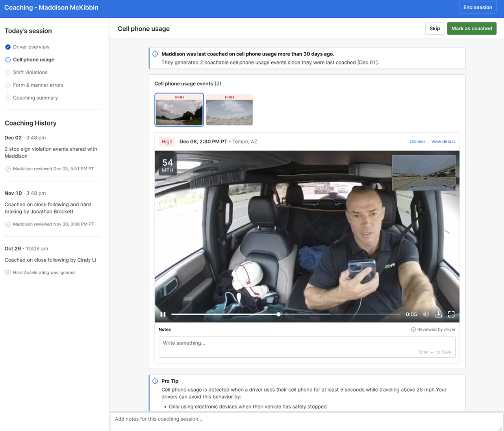This screenshot has height=431, width=504.
Task: Select the Form & manner errors step
Action: [x=38, y=85]
